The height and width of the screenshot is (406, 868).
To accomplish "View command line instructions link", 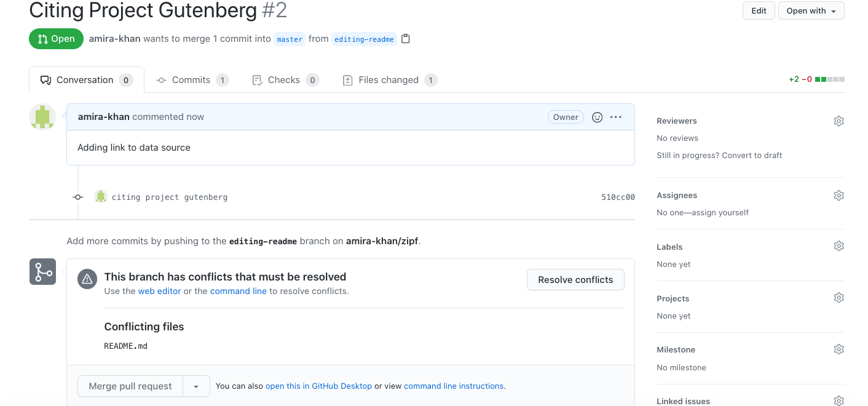I will (454, 386).
